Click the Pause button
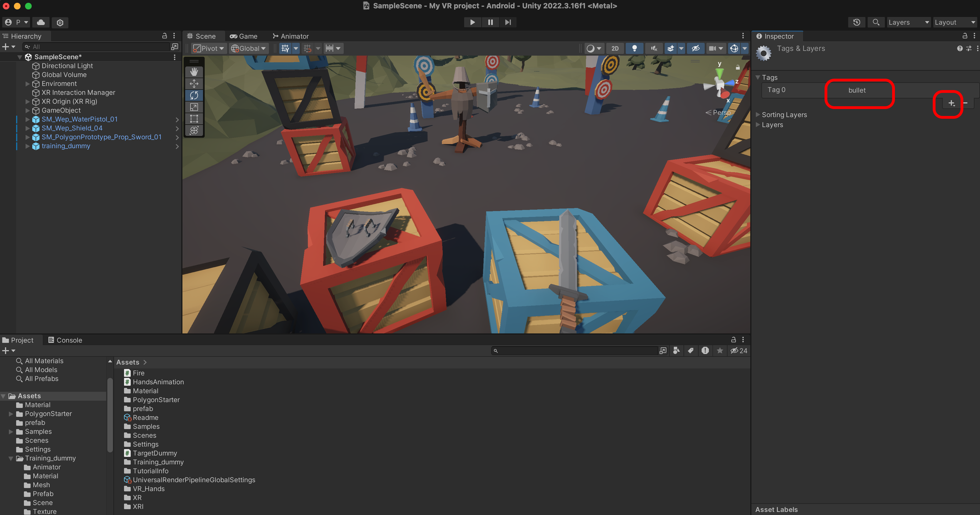This screenshot has width=980, height=515. pos(490,23)
